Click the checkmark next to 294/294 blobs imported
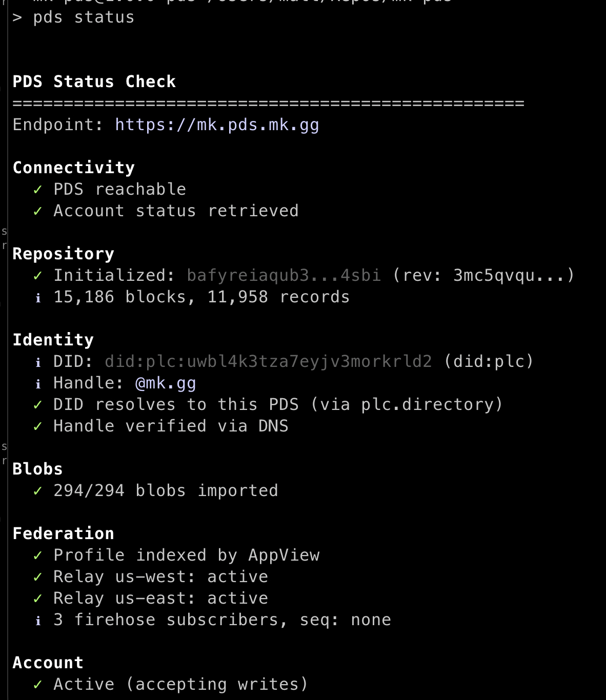The height and width of the screenshot is (700, 606). pyautogui.click(x=37, y=491)
